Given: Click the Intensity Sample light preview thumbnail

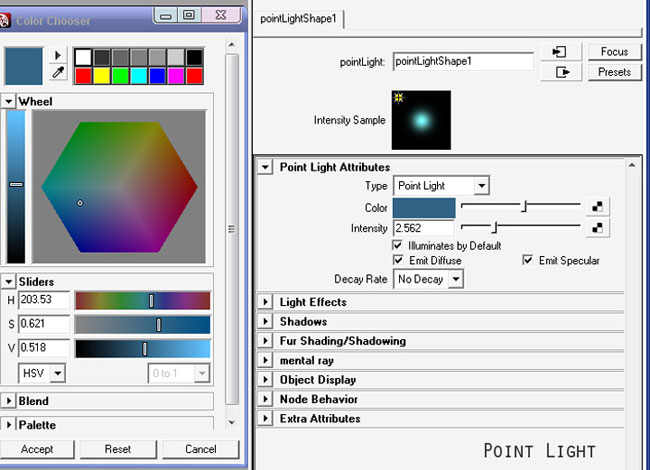Looking at the screenshot, I should [421, 120].
